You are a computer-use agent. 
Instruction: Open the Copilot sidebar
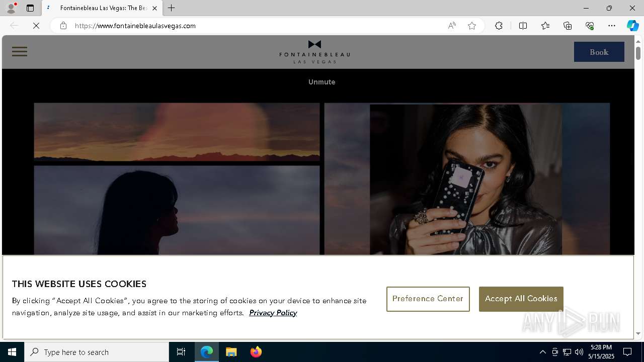coord(632,26)
